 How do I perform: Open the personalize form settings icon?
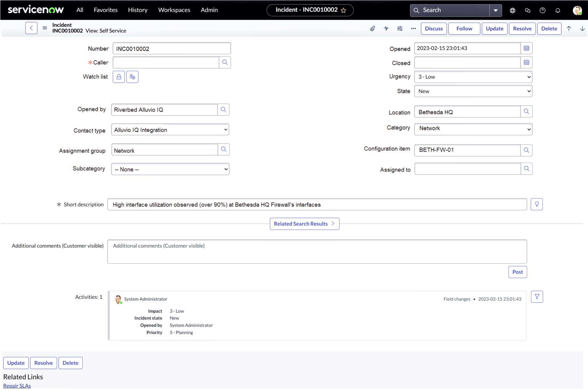point(400,28)
